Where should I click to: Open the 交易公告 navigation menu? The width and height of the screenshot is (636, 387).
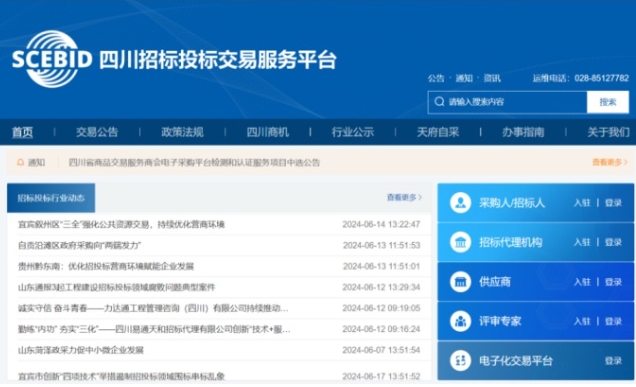coord(97,132)
